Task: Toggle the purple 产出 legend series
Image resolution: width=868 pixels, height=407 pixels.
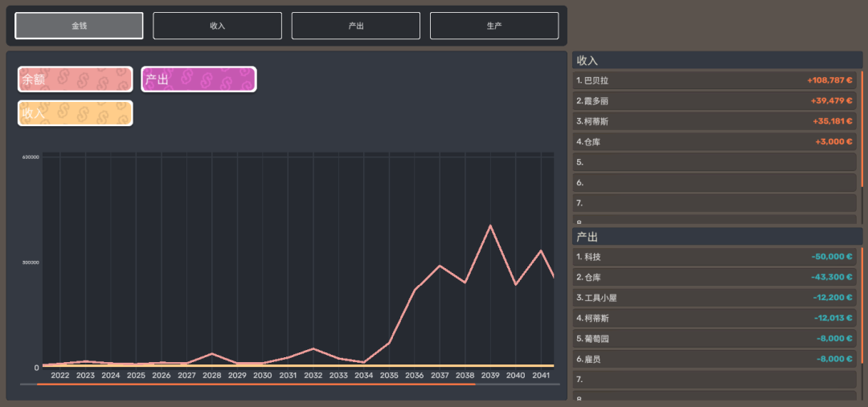Action: point(199,79)
